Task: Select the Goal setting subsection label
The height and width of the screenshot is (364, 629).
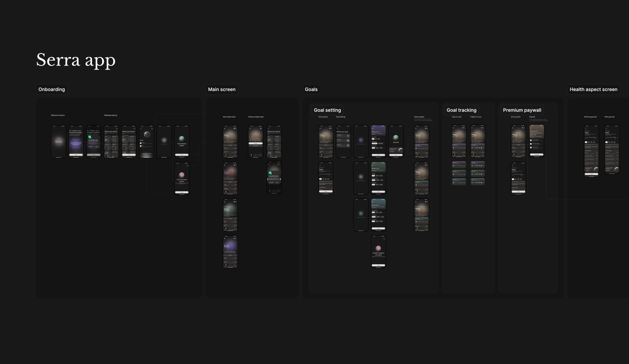Action: (327, 110)
